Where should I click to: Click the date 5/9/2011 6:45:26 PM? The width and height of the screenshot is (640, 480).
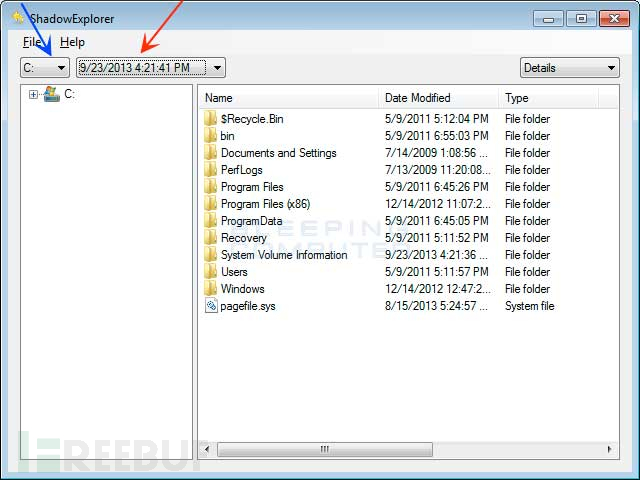point(437,187)
